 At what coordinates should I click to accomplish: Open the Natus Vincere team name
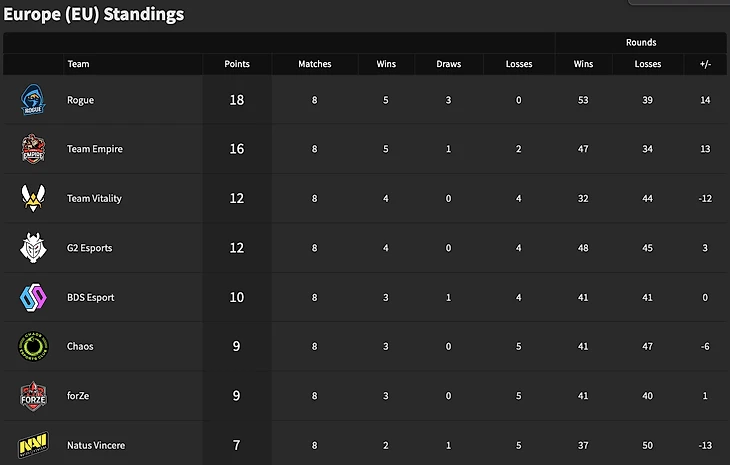click(96, 444)
